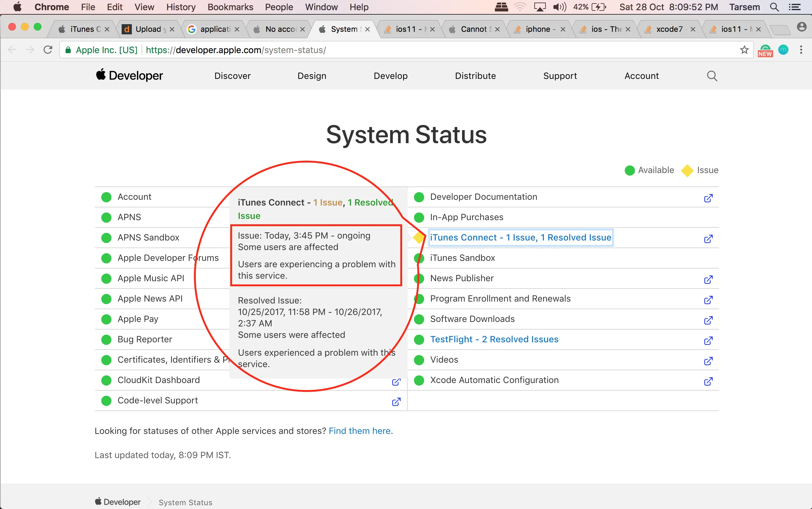Expand TestFlight - 2 Resolved Issues
The image size is (812, 509).
[x=494, y=339]
